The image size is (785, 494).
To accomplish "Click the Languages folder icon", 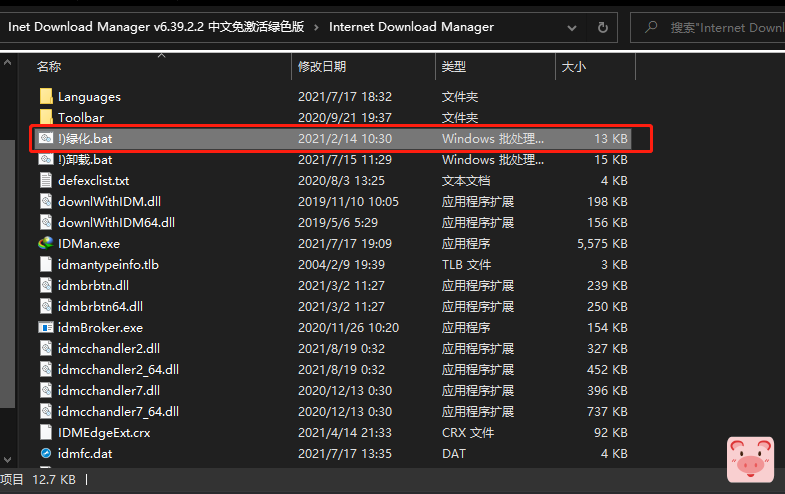I will tap(46, 96).
